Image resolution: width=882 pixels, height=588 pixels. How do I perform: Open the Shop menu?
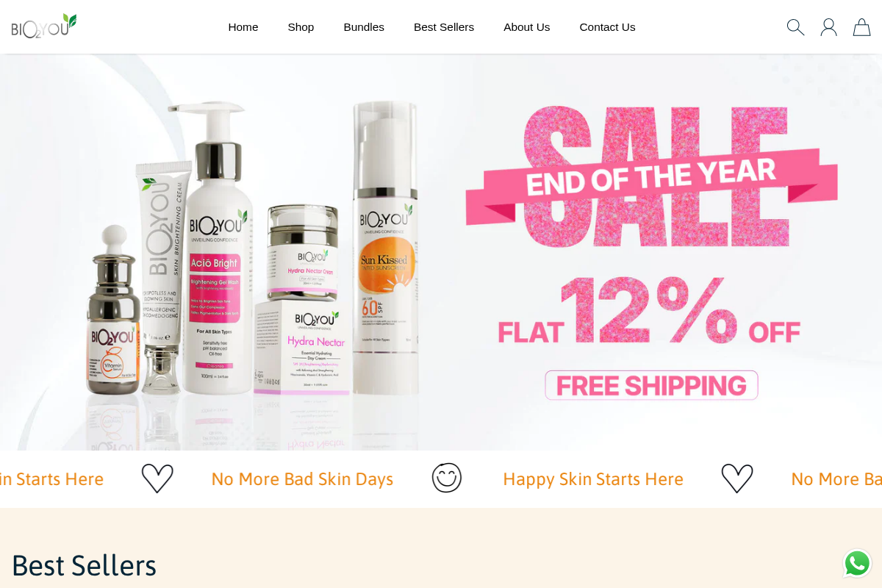[301, 27]
